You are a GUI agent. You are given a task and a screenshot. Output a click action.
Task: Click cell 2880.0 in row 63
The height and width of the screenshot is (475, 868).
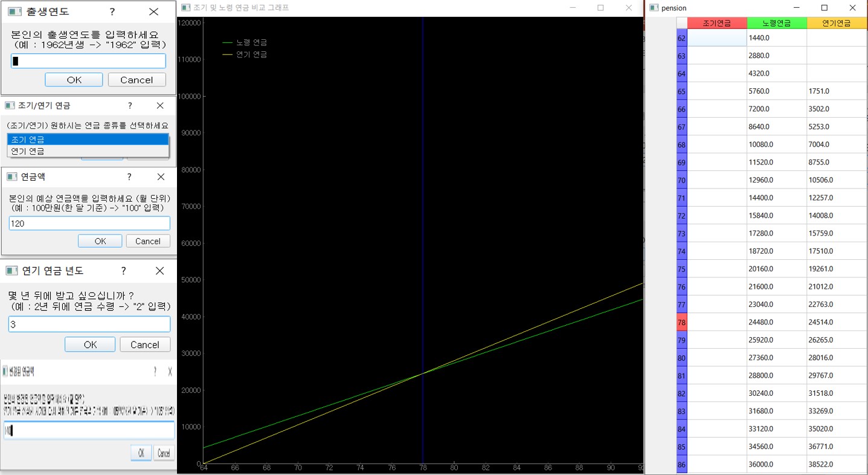777,56
